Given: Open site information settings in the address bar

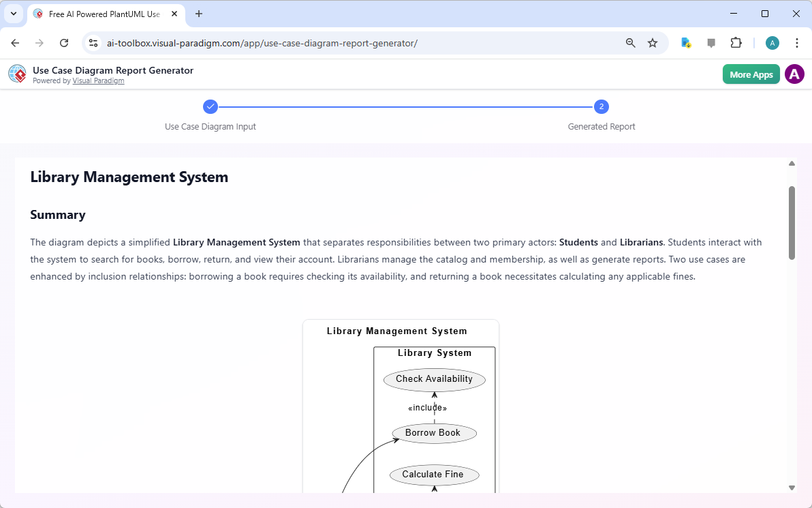Looking at the screenshot, I should pyautogui.click(x=93, y=42).
